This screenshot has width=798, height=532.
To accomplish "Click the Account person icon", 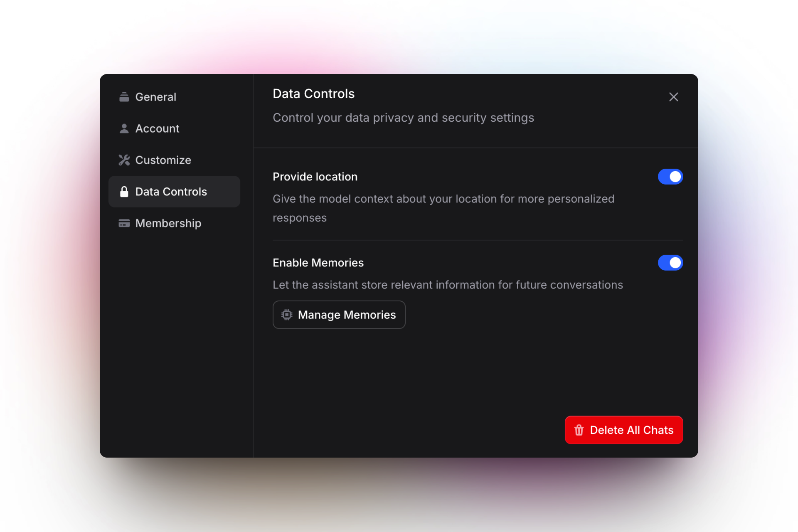I will click(124, 128).
